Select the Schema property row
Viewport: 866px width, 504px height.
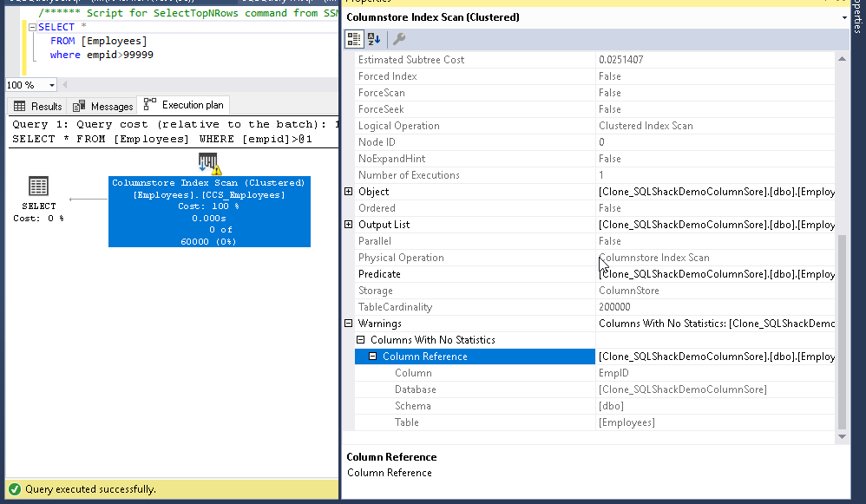[594, 406]
